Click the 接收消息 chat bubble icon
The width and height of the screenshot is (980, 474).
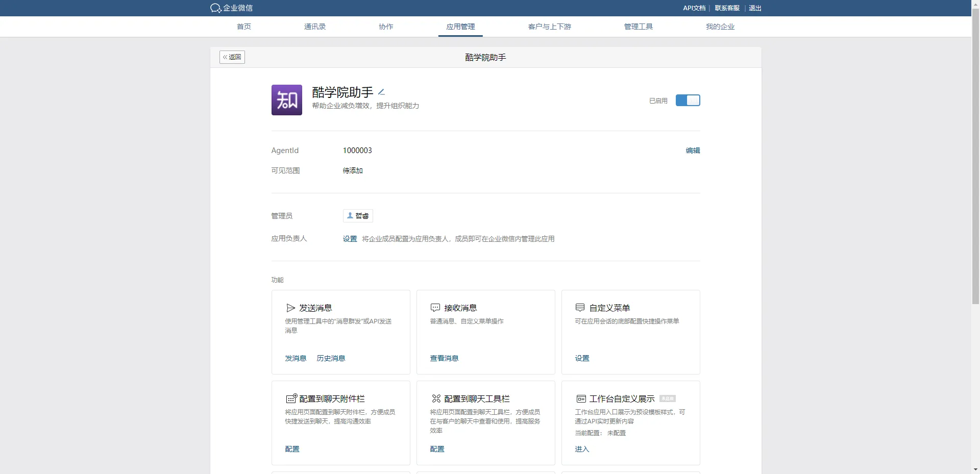coord(435,308)
